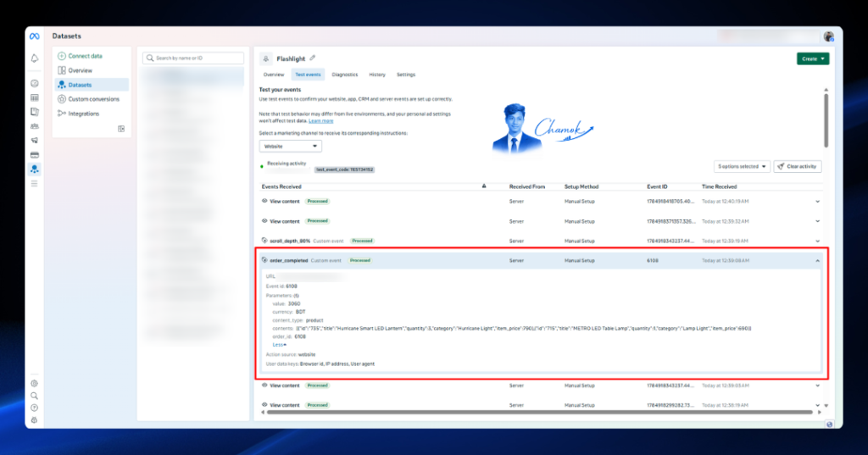868x455 pixels.
Task: Open the All tools hamburger menu icon
Action: pyautogui.click(x=34, y=183)
